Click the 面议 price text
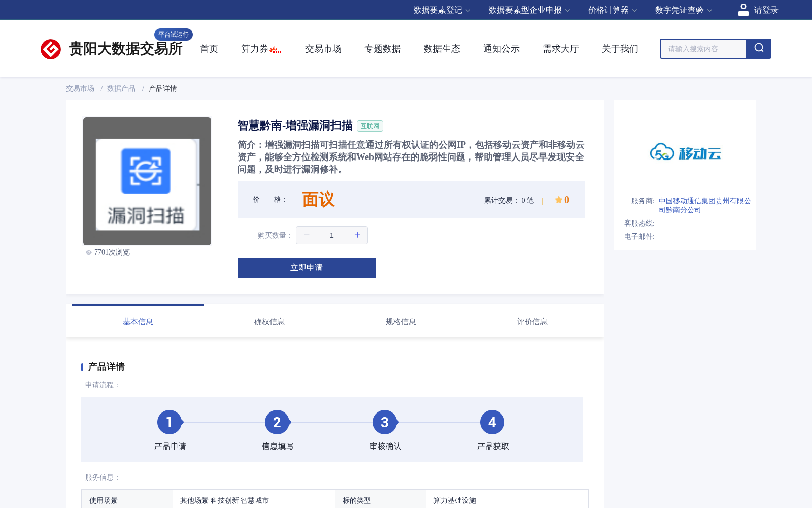 coord(319,200)
